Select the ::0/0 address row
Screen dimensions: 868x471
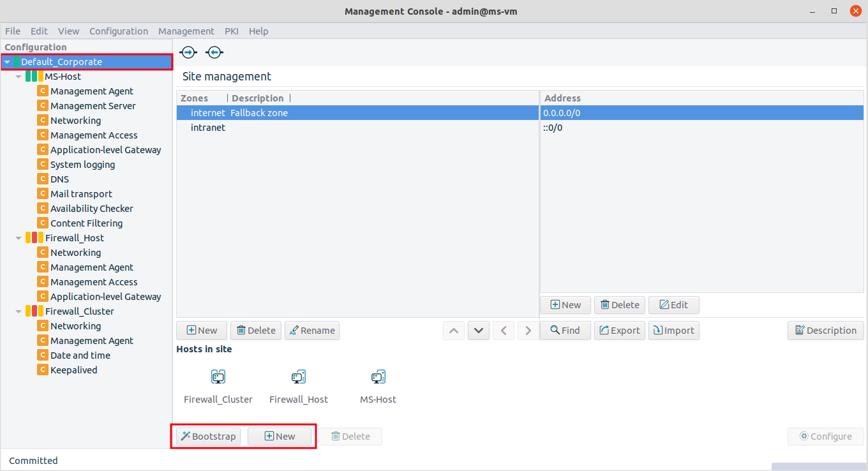[x=702, y=128]
